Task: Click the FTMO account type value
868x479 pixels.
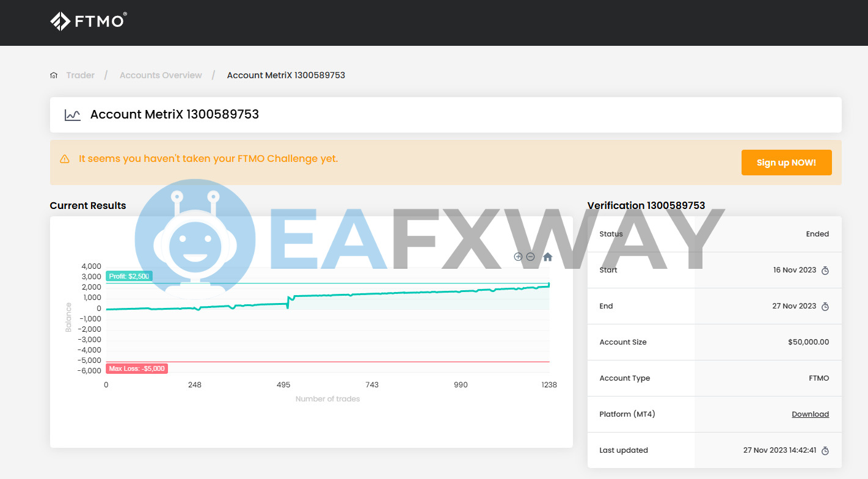Action: (x=819, y=378)
